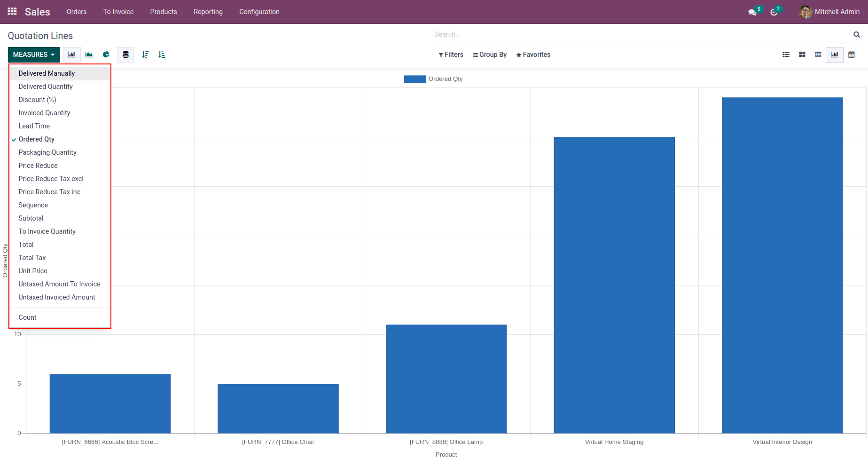868x459 pixels.
Task: Click the Ordered Qty legend color box
Action: pos(414,79)
